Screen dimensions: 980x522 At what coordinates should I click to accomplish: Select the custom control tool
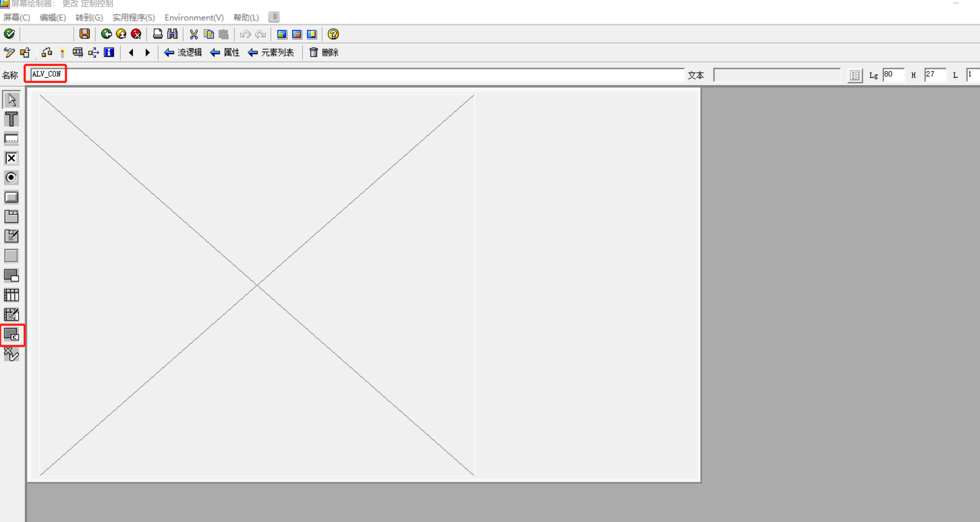[11, 335]
